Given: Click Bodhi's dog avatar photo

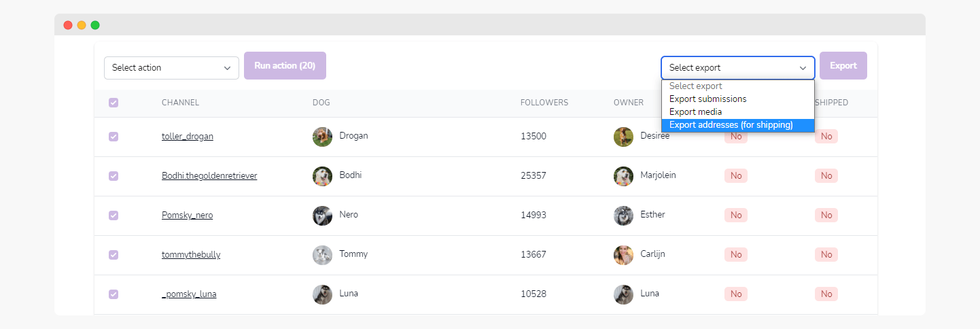Looking at the screenshot, I should pyautogui.click(x=322, y=176).
